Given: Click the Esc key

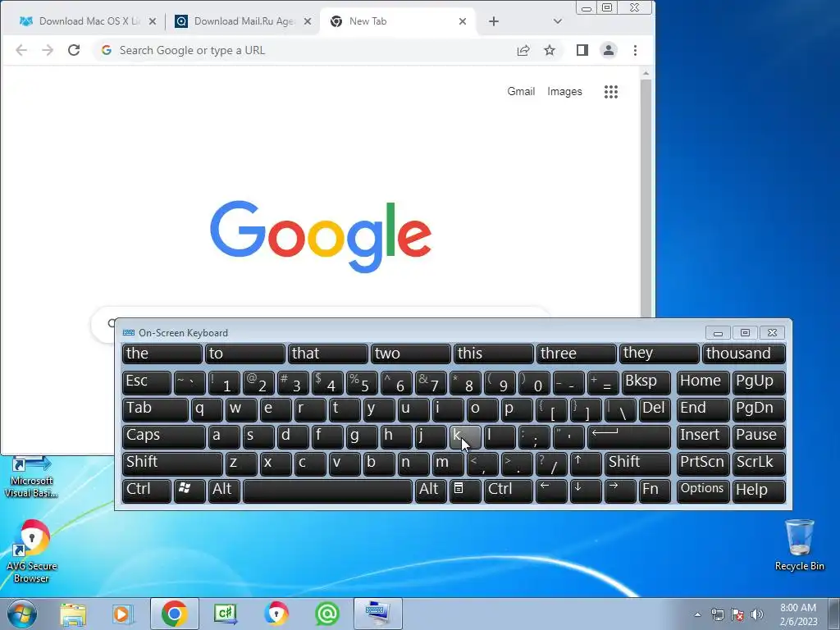Looking at the screenshot, I should (x=146, y=382).
